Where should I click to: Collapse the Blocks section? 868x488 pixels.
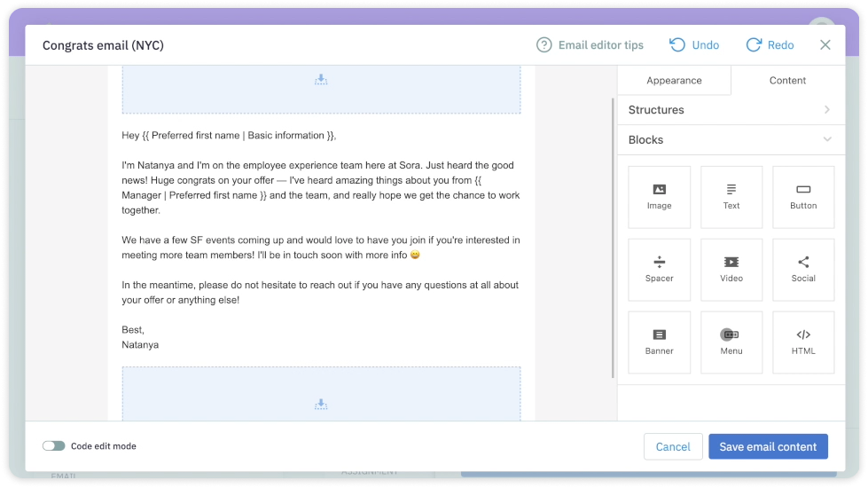[731, 139]
